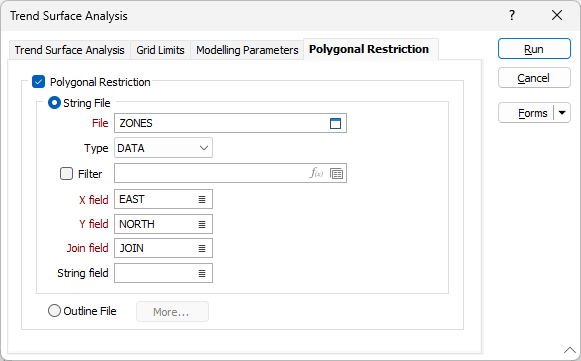Switch to the Modelling Parameters tab
The image size is (581, 361).
pyautogui.click(x=247, y=50)
